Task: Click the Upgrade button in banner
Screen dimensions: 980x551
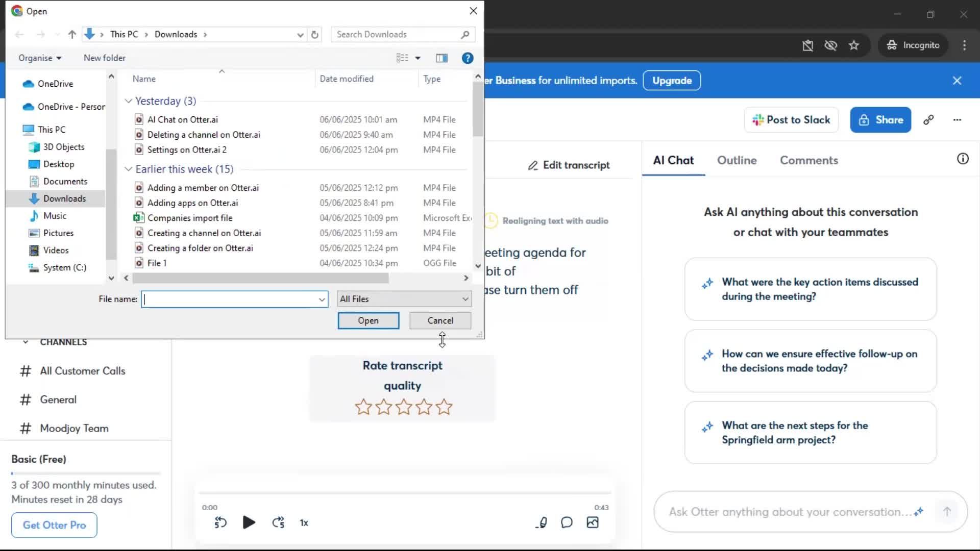Action: tap(672, 81)
